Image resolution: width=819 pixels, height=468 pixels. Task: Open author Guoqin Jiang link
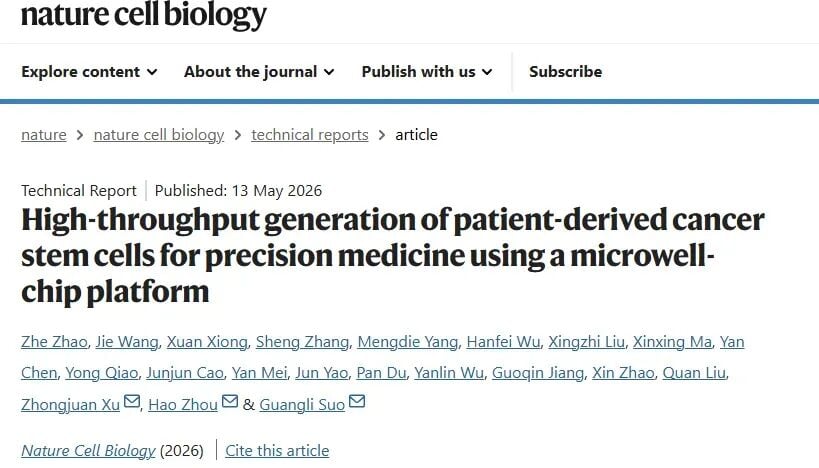point(538,373)
